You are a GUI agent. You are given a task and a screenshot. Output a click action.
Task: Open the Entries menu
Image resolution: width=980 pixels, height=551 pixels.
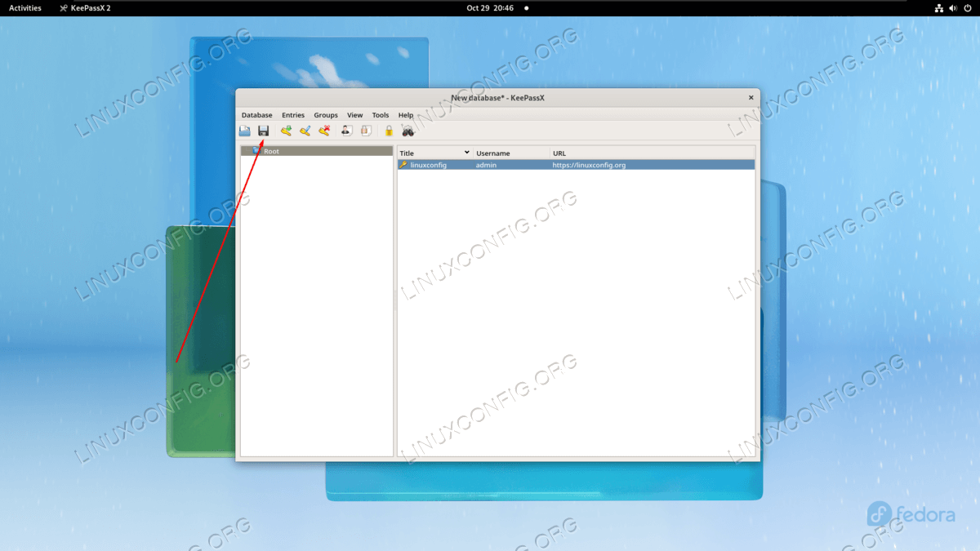(x=293, y=115)
